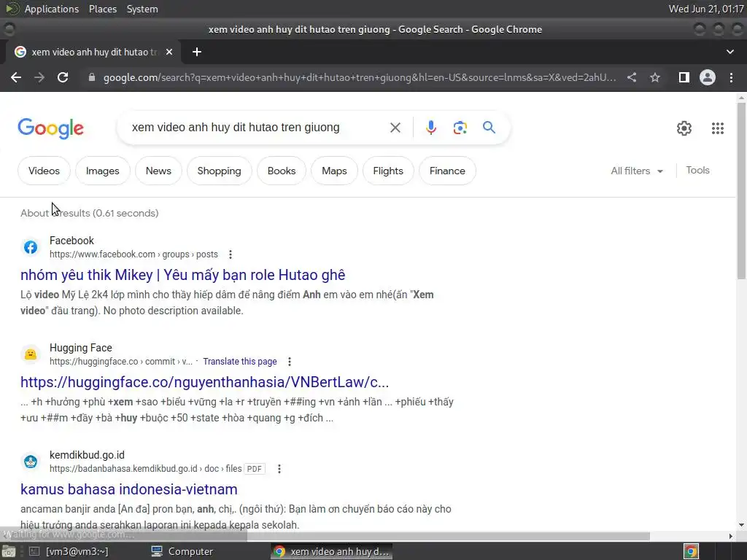
Task: Open the kemdikbud result's three-dot options
Action: [279, 469]
